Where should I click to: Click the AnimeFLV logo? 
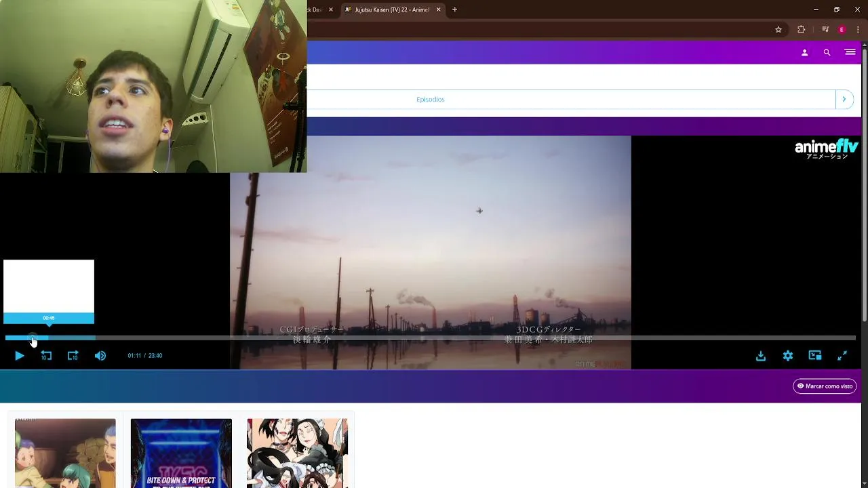[x=827, y=149]
